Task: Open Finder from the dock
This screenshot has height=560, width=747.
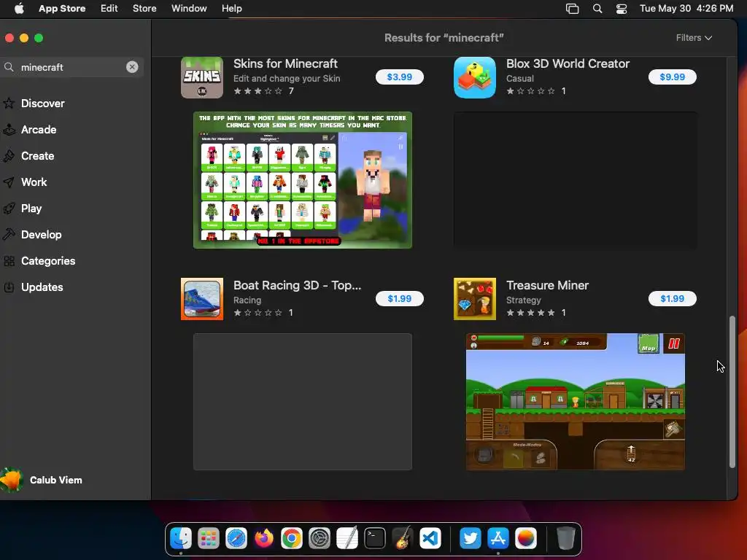Action: click(x=181, y=539)
